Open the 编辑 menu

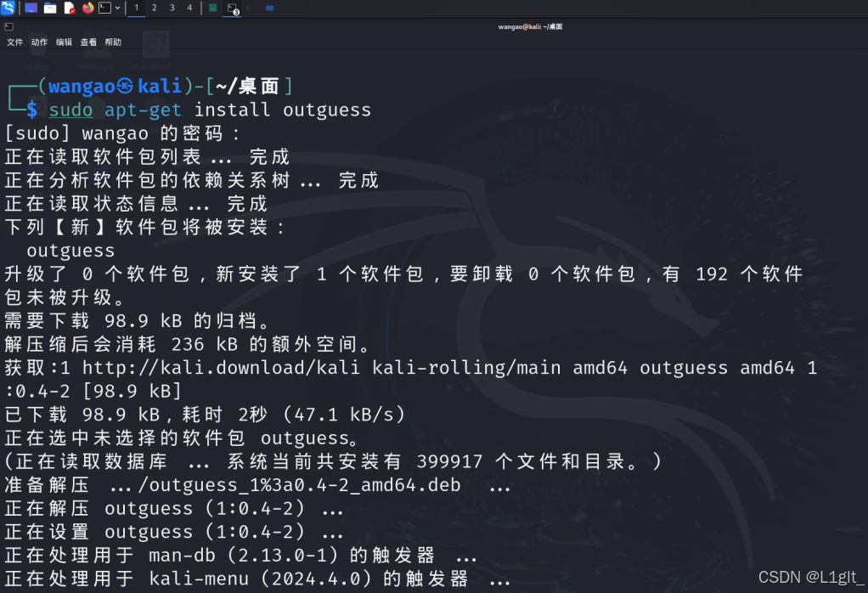click(63, 41)
